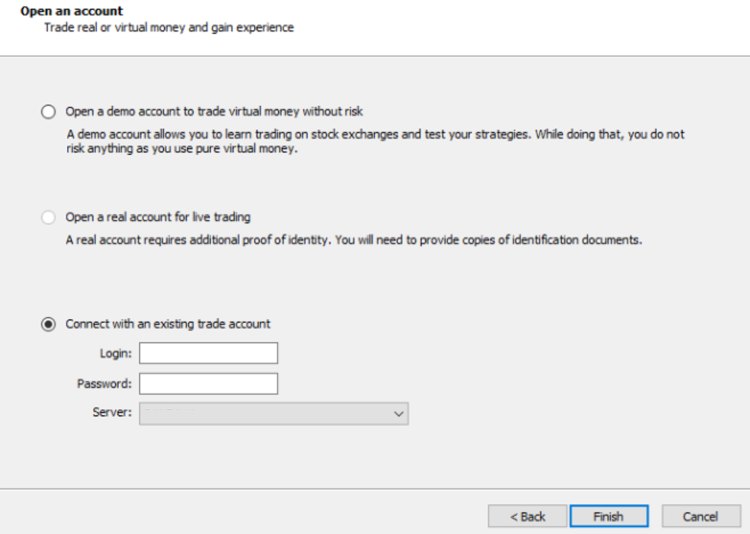Click the 'Open an account' heading
The height and width of the screenshot is (534, 750).
pyautogui.click(x=71, y=11)
